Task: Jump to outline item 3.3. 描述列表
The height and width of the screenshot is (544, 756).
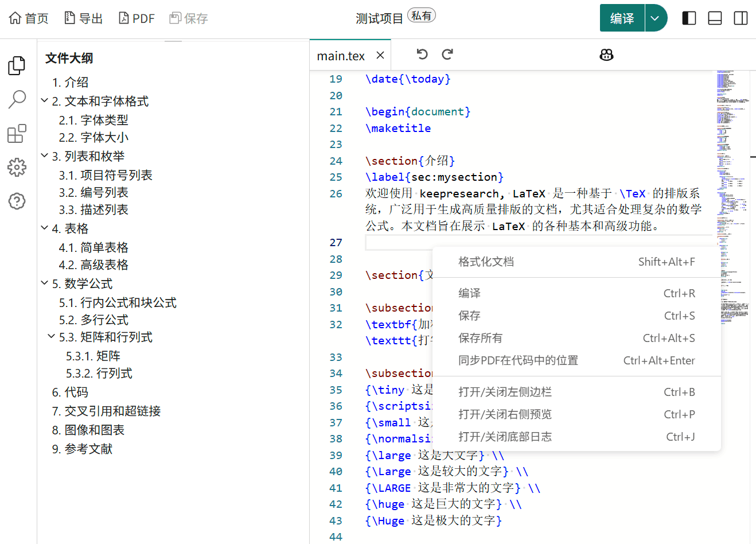Action: 93,210
